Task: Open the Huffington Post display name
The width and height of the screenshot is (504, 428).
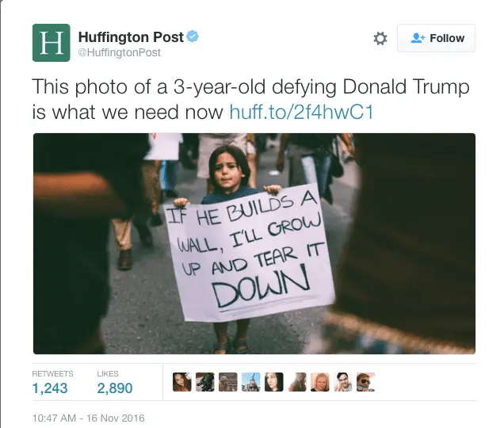Action: point(131,37)
